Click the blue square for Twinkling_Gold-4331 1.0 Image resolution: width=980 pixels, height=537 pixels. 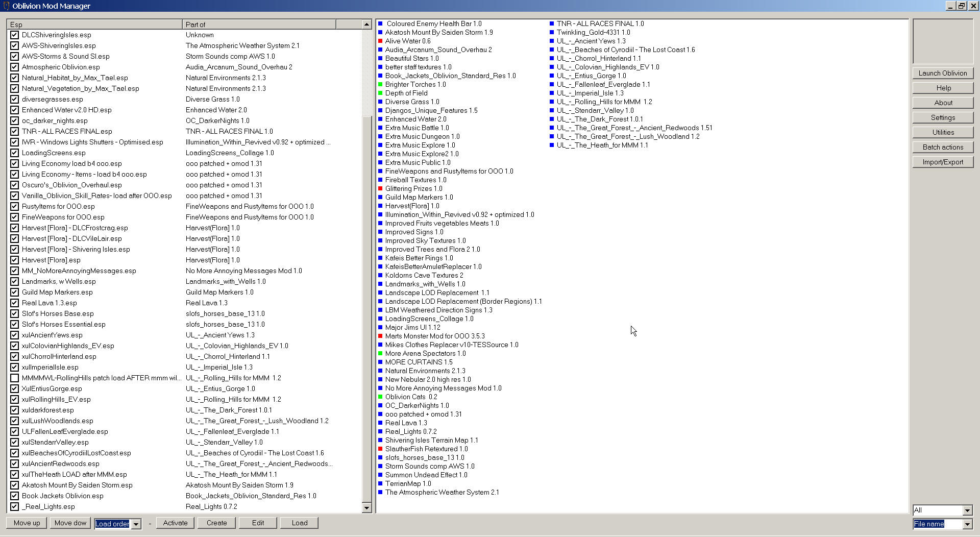click(552, 32)
